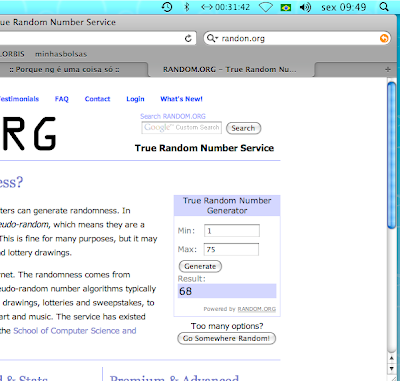
Task: Select the RANDOM.ORG tab
Action: 230,69
